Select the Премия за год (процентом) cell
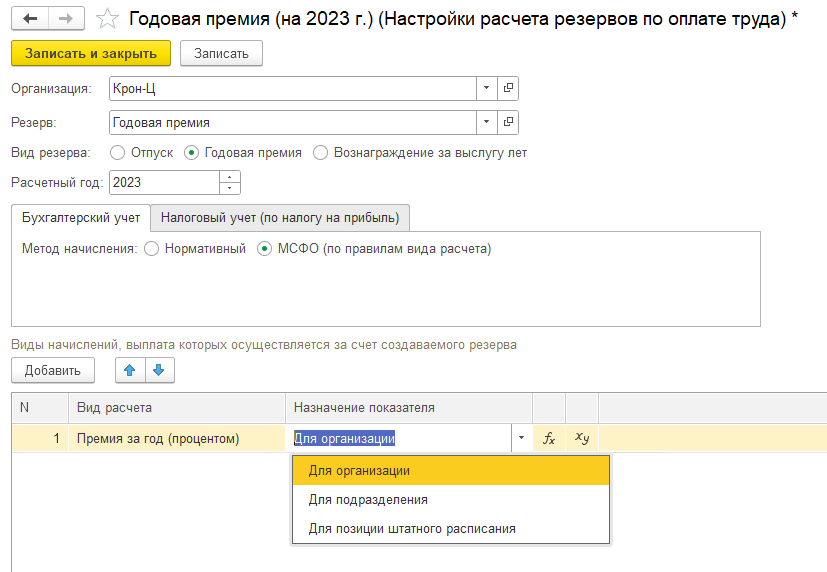 [x=177, y=438]
